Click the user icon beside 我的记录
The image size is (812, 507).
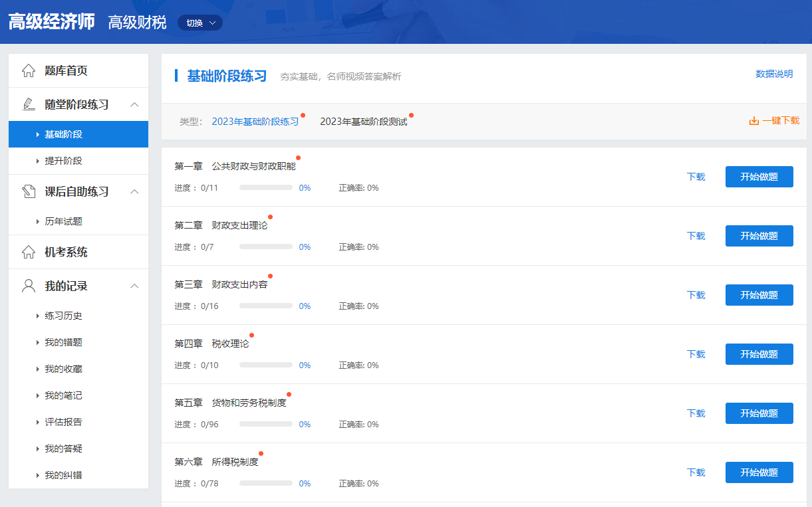pyautogui.click(x=29, y=286)
